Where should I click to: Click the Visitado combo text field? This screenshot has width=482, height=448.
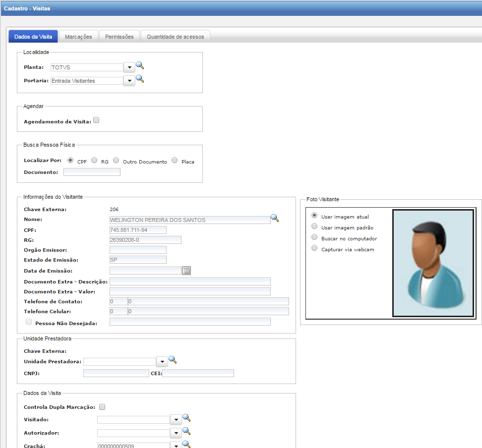pyautogui.click(x=134, y=419)
